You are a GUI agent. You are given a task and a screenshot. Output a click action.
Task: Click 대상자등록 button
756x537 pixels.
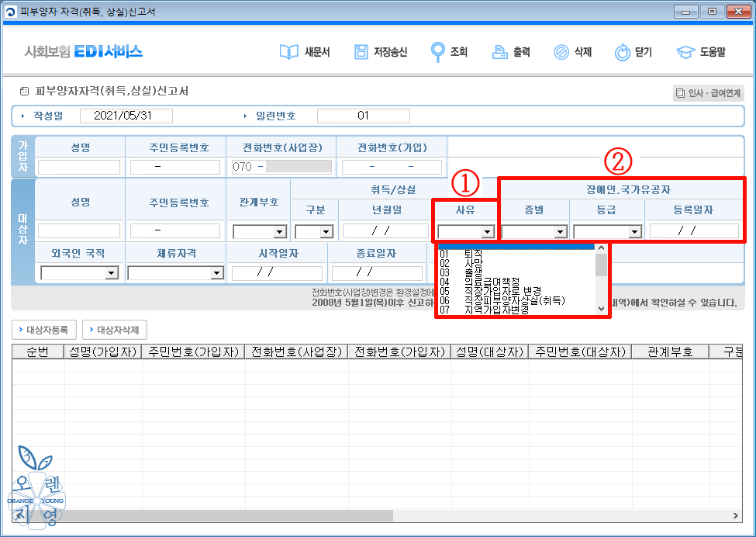[43, 330]
